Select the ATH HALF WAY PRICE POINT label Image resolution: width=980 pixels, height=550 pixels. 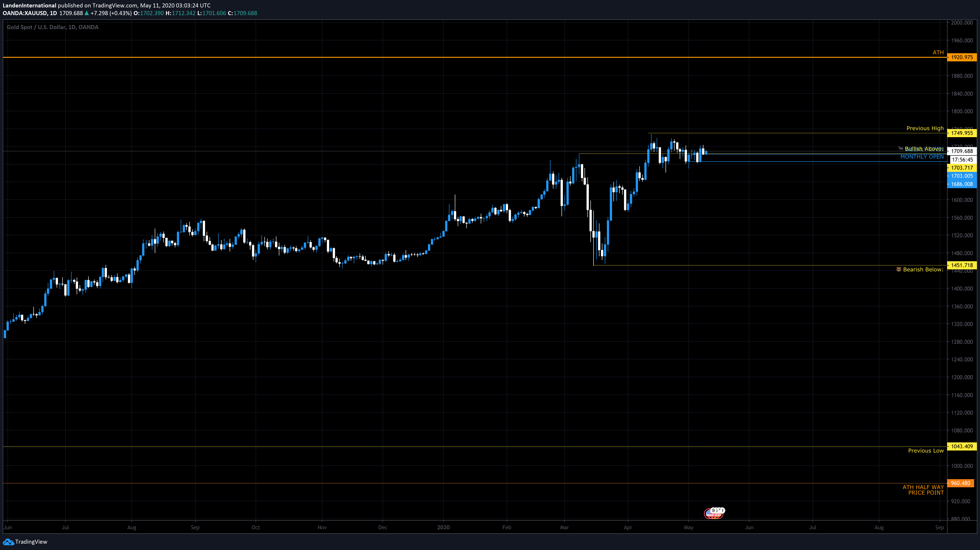923,490
